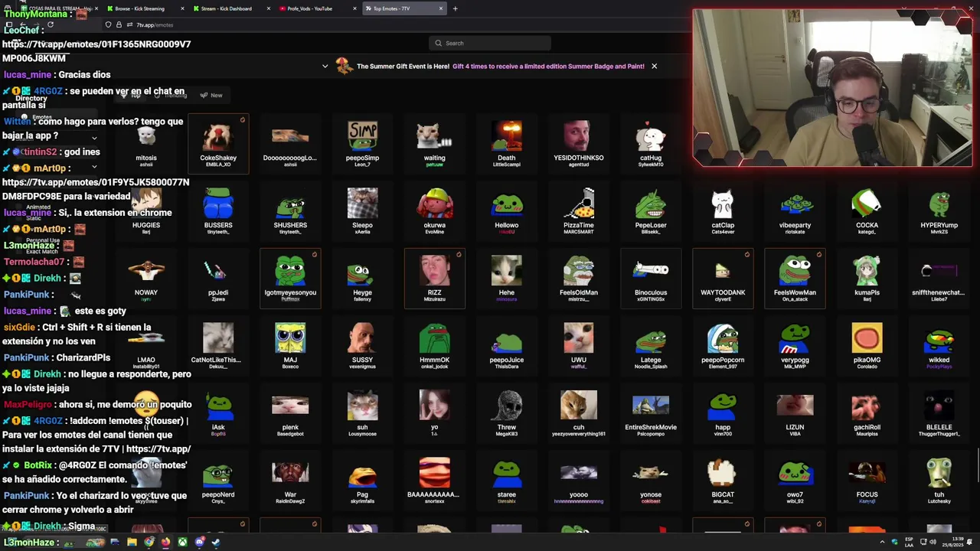
Task: Open Xbox app from the taskbar
Action: [182, 543]
